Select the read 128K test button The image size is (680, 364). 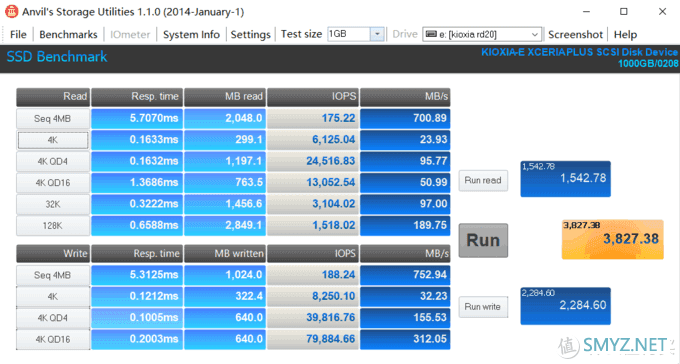pyautogui.click(x=53, y=226)
